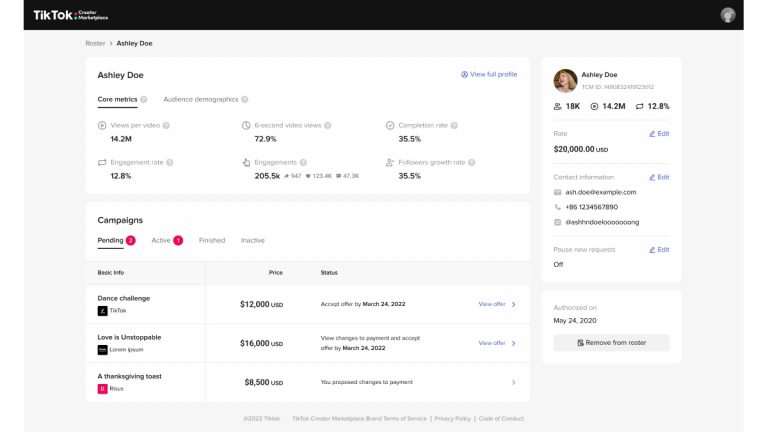Click the handle icon by @ashhndoeloooooong
The width and height of the screenshot is (768, 432).
coord(557,222)
